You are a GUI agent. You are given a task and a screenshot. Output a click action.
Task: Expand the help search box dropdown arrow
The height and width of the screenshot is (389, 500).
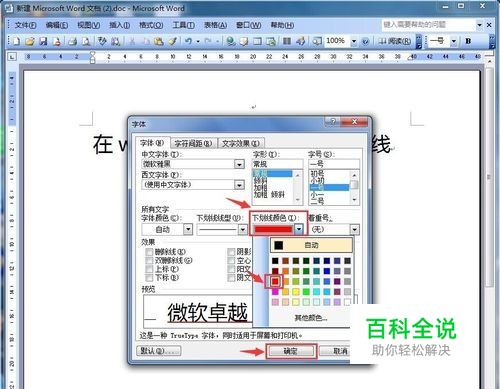point(479,25)
